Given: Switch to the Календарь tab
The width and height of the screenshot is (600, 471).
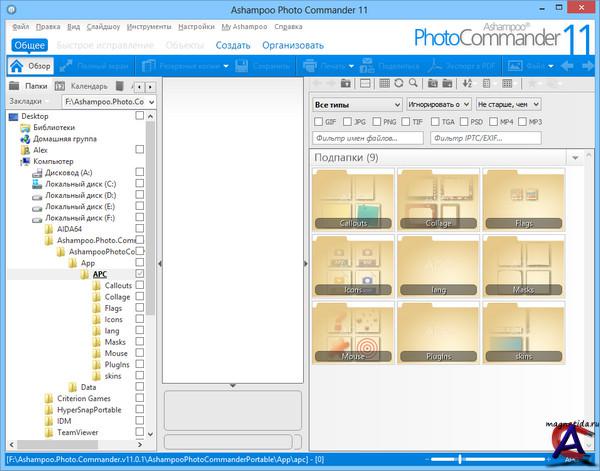Looking at the screenshot, I should (82, 86).
